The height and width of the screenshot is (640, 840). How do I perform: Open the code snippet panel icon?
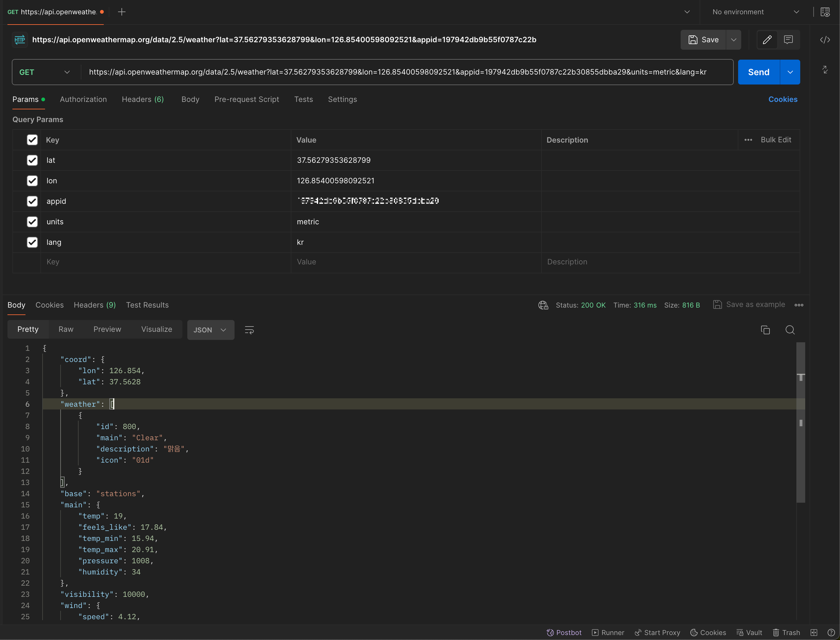[825, 40]
